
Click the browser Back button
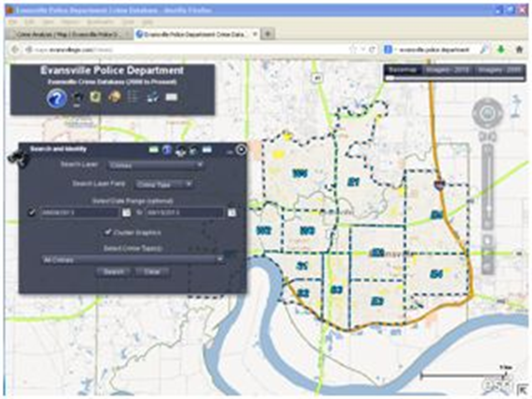[15, 49]
